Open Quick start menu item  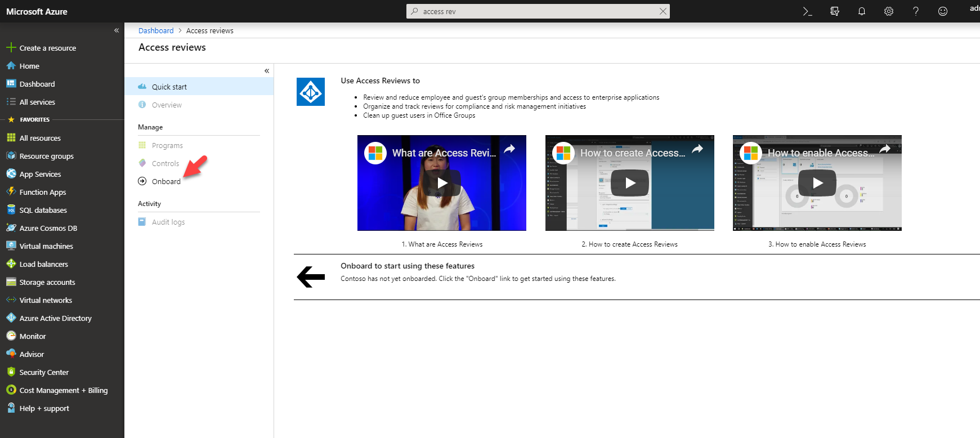[x=169, y=87]
